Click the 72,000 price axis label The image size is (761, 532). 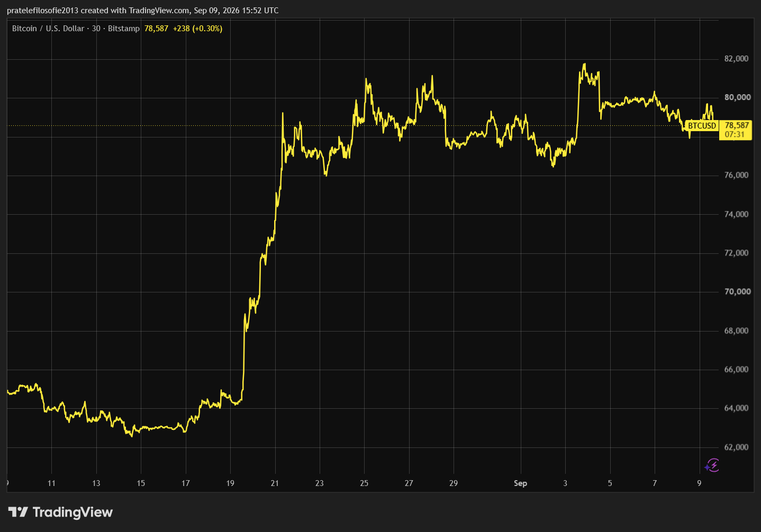tap(737, 253)
